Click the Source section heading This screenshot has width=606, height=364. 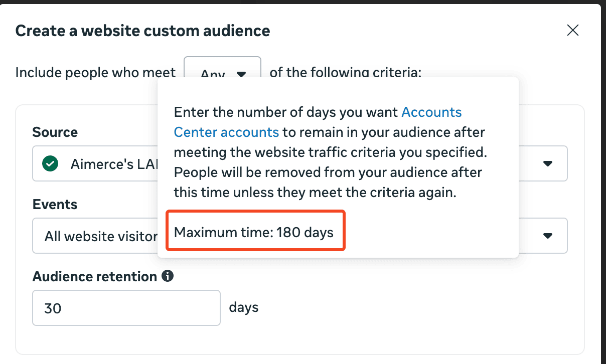point(55,132)
